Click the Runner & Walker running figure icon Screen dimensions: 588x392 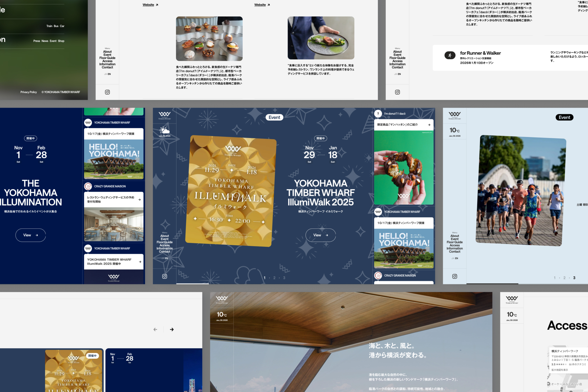(450, 55)
